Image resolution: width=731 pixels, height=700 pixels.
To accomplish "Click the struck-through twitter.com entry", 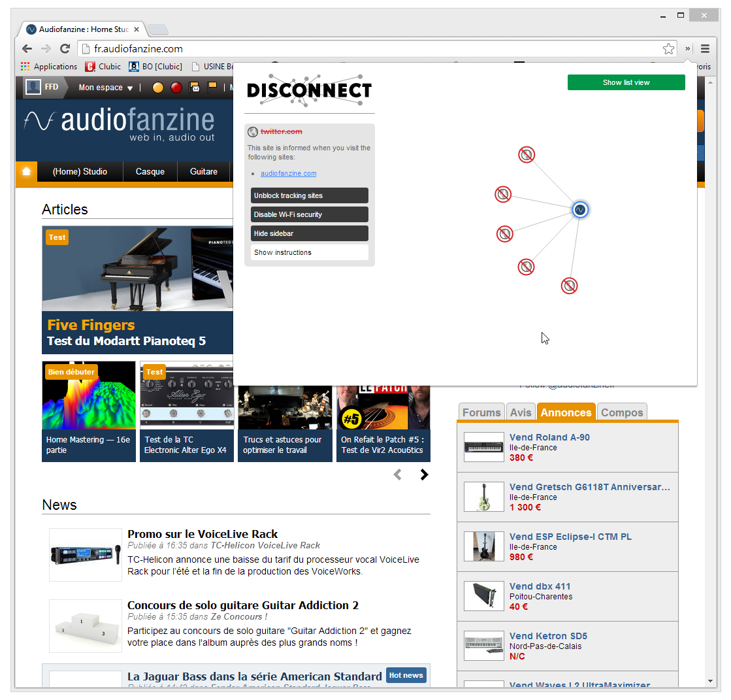I will click(x=281, y=131).
